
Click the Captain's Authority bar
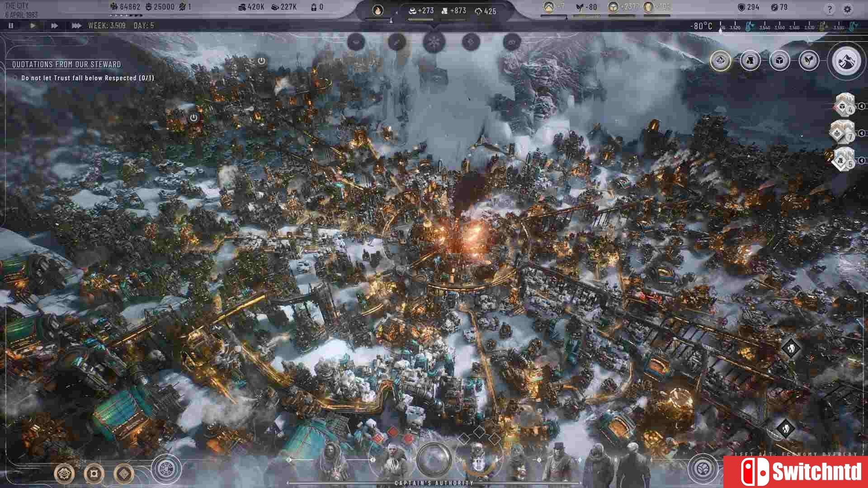pyautogui.click(x=434, y=483)
